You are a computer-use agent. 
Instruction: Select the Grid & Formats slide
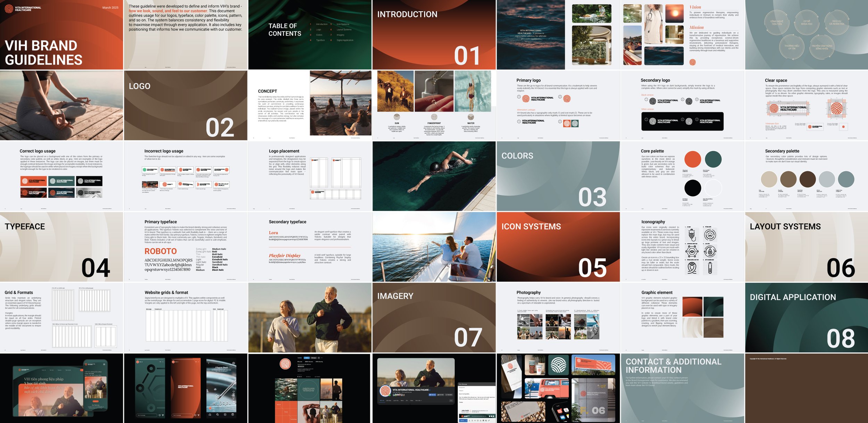[x=61, y=318]
